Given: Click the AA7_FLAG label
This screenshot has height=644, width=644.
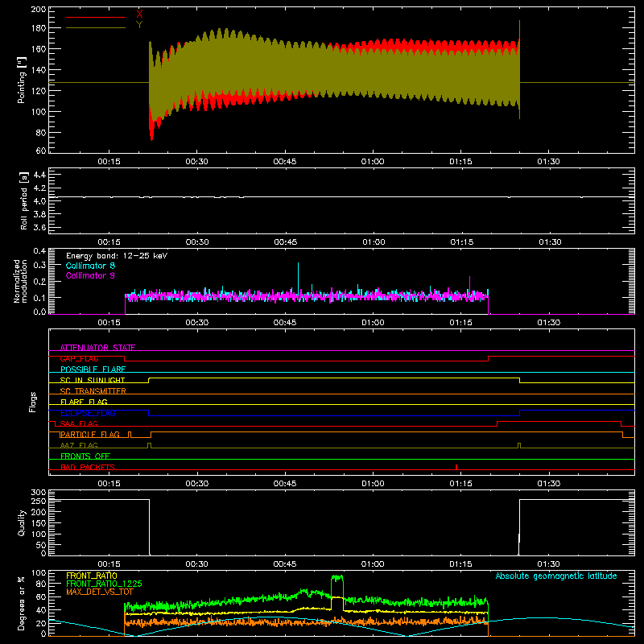Looking at the screenshot, I should coord(79,445).
